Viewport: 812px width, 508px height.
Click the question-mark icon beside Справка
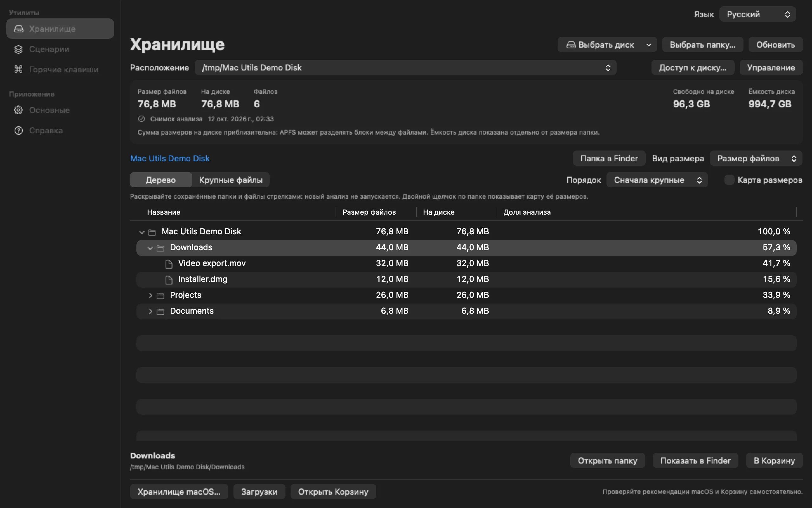point(18,131)
